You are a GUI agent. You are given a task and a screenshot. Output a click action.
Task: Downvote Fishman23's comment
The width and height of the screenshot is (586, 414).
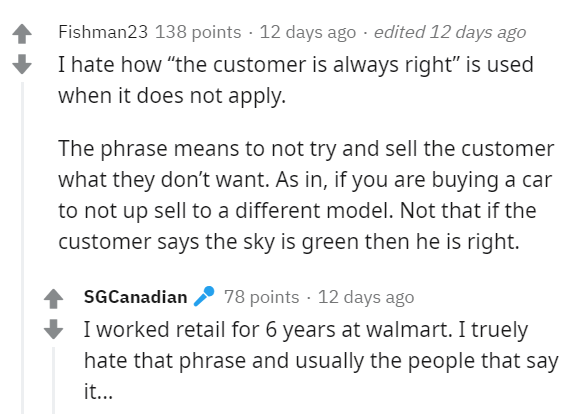(x=22, y=64)
